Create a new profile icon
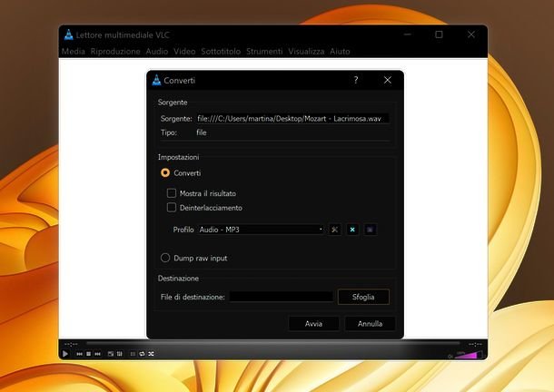 tap(370, 230)
